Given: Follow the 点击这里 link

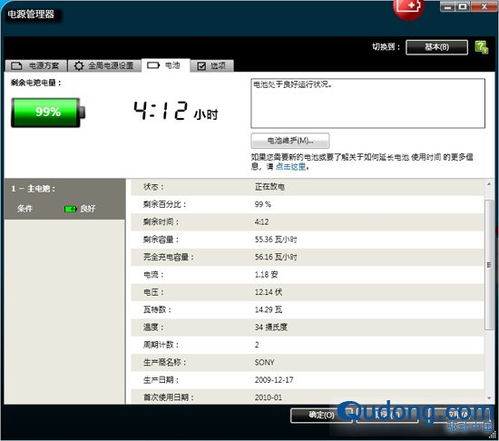Looking at the screenshot, I should click(x=290, y=166).
